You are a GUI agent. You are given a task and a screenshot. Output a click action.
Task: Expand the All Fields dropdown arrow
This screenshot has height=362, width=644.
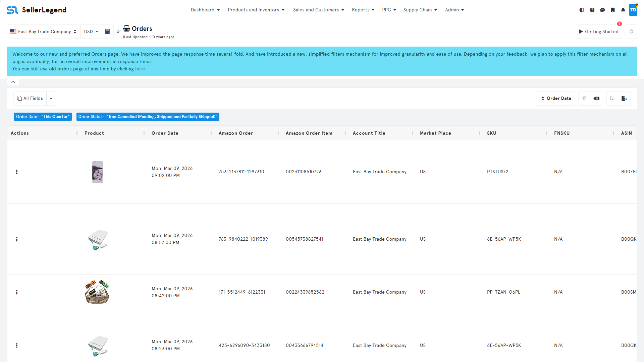(51, 99)
